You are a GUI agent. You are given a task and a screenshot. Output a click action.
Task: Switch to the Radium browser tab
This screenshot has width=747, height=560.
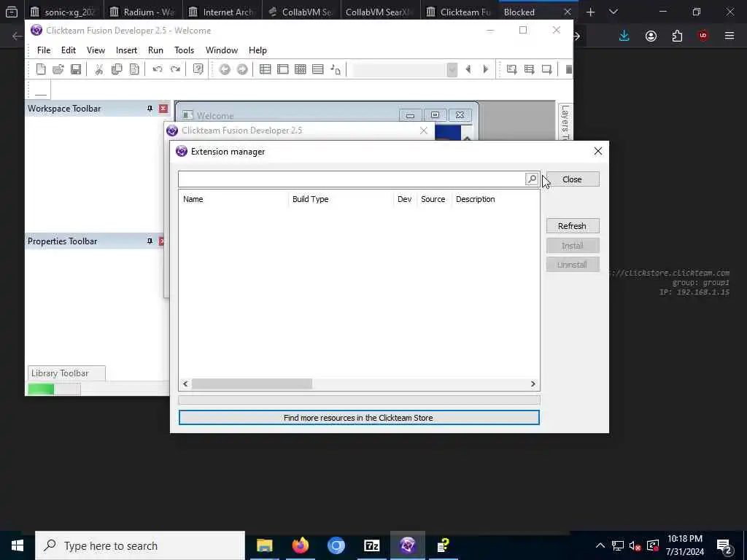(x=142, y=12)
